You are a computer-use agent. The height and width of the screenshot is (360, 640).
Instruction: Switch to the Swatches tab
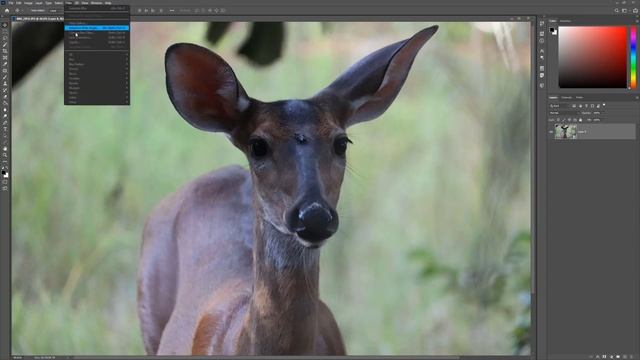[565, 21]
